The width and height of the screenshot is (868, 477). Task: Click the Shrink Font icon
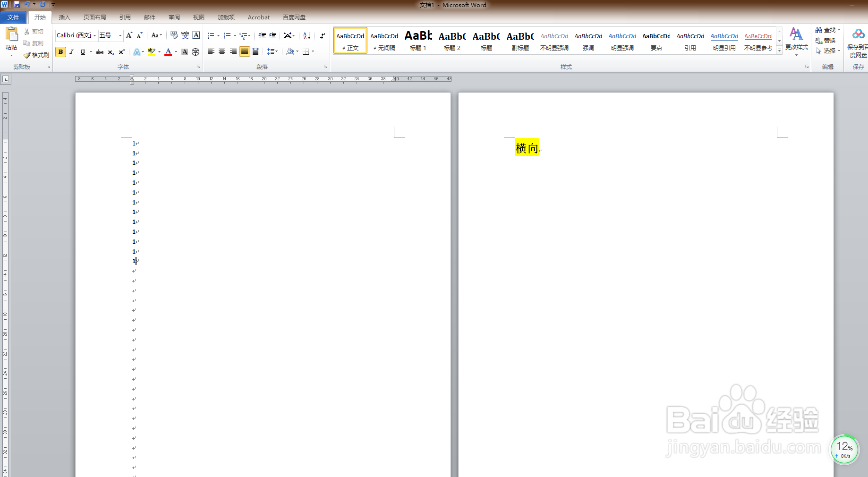pyautogui.click(x=140, y=35)
